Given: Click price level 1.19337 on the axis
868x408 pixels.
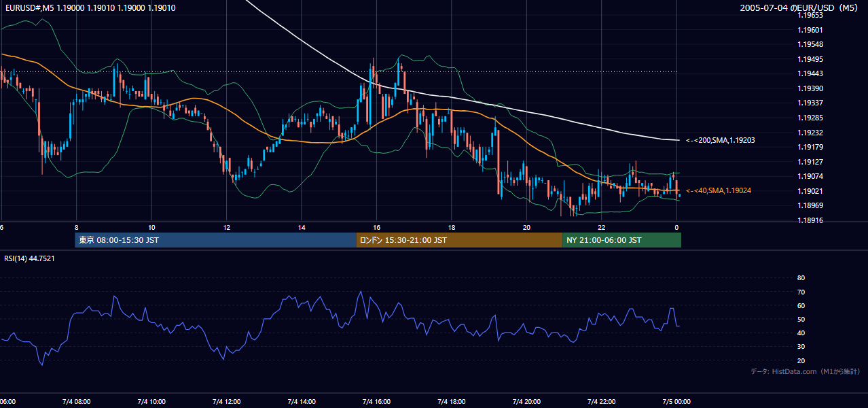Looking at the screenshot, I should click(x=810, y=103).
